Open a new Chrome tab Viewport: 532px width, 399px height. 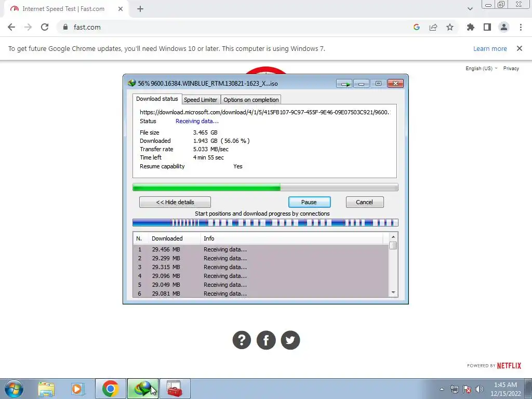coord(140,9)
